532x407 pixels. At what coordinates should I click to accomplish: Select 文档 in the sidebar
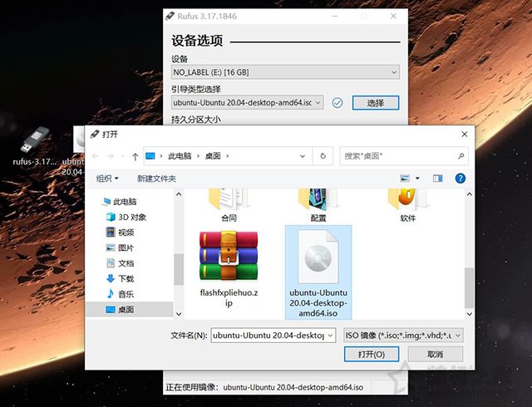pos(121,263)
